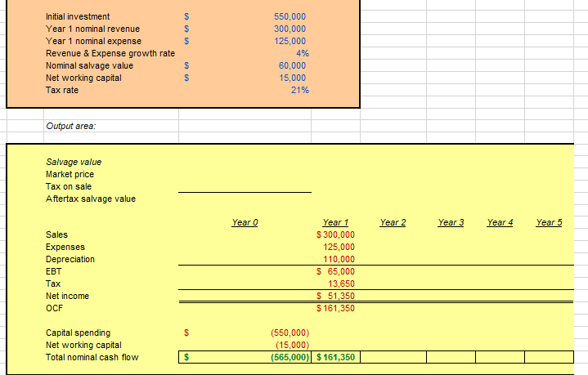Click the $300,000 Year 1 sales cell

[335, 235]
